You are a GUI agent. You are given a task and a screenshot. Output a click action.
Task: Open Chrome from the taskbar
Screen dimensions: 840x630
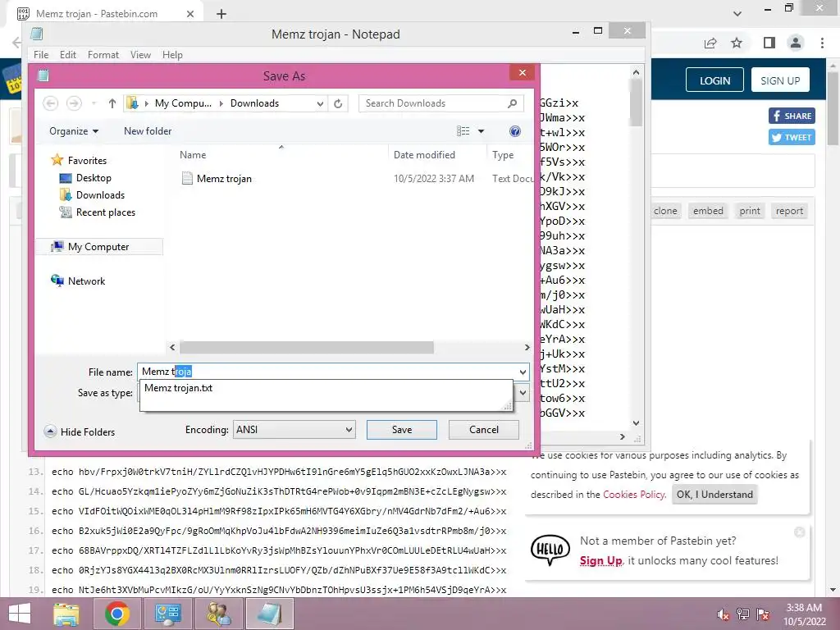pos(116,614)
